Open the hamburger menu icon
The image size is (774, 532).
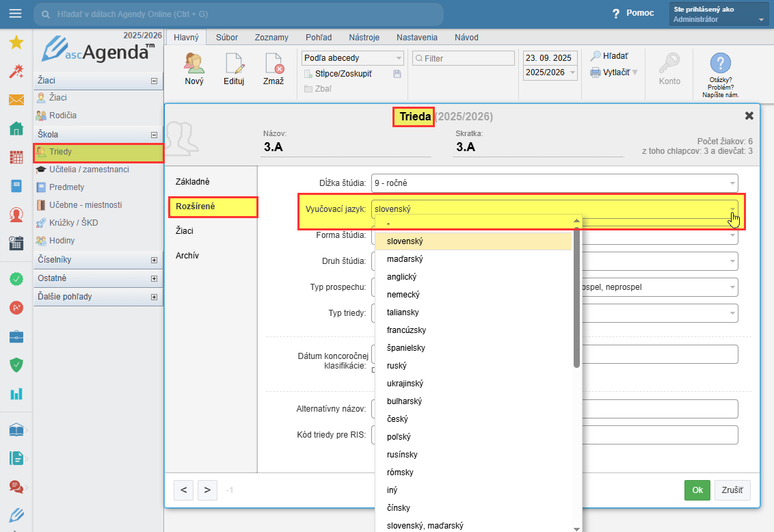(x=15, y=14)
